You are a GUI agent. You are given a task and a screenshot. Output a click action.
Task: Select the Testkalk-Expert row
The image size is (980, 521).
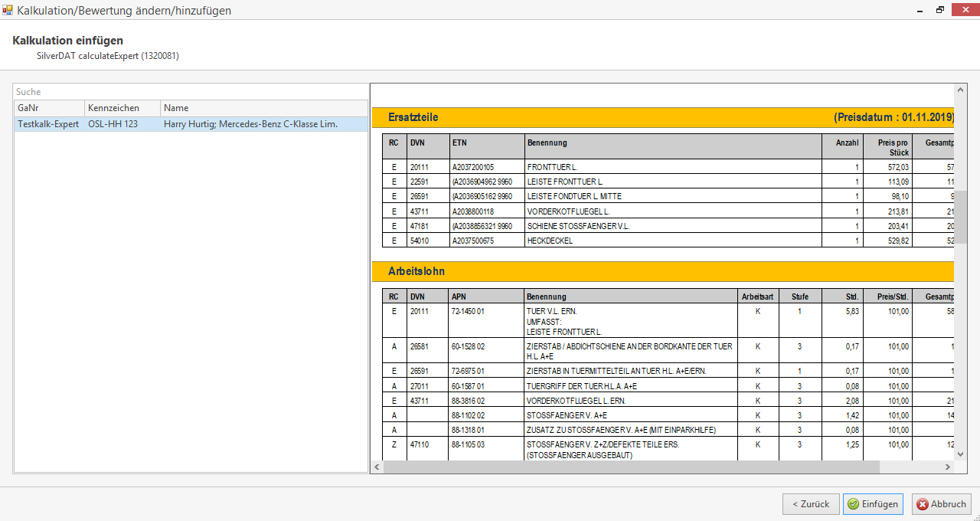(47, 124)
